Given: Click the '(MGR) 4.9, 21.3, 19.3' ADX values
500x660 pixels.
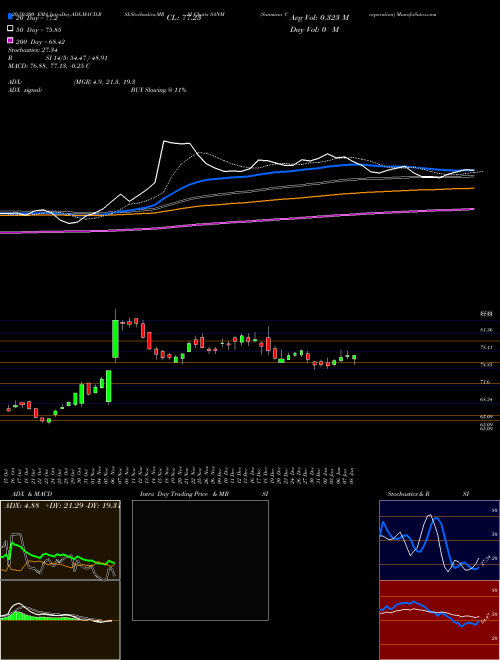Looking at the screenshot, I should point(104,82).
